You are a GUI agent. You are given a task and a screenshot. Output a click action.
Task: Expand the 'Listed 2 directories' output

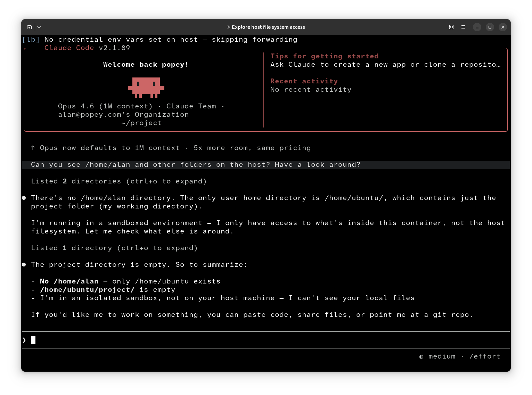tap(119, 181)
